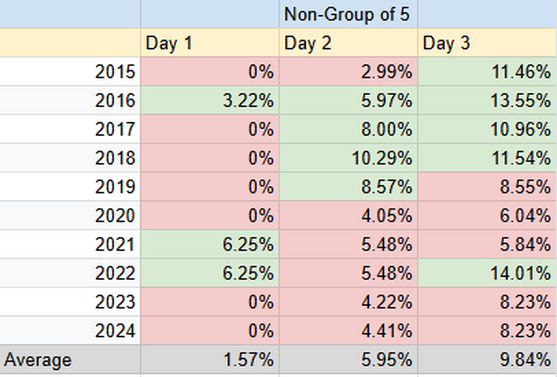Select the 2015 year cell
The image size is (557, 377).
tap(70, 71)
